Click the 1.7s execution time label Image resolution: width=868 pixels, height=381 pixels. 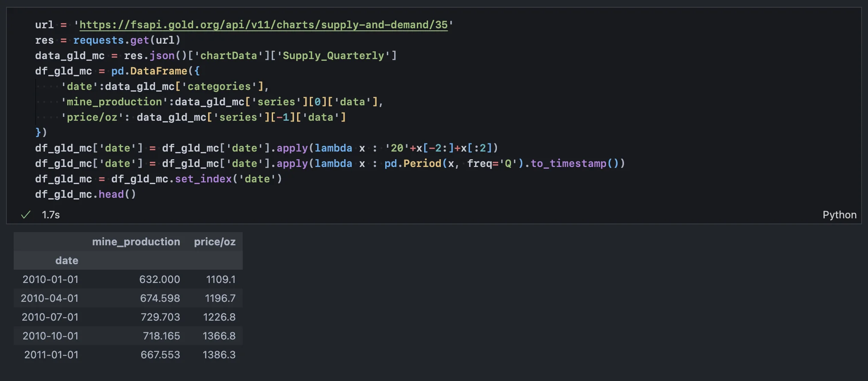(51, 215)
